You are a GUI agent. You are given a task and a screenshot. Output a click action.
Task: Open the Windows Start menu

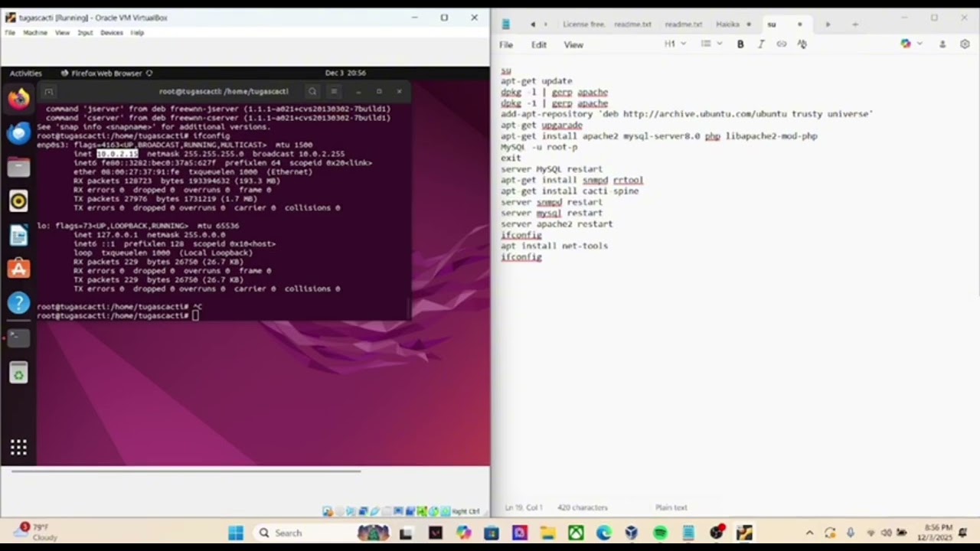(236, 533)
